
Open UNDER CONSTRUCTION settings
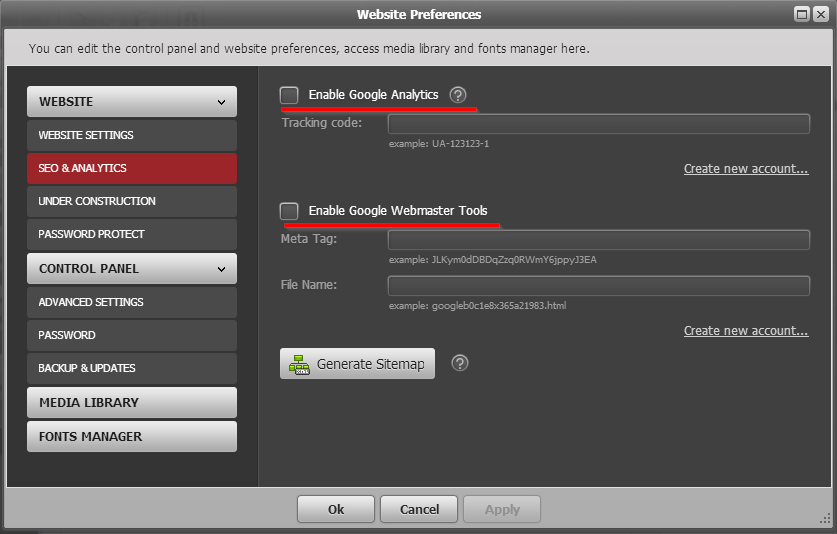132,201
